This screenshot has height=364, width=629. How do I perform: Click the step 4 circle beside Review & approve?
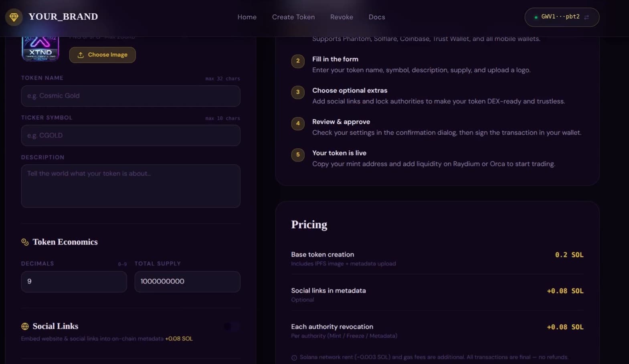[297, 124]
